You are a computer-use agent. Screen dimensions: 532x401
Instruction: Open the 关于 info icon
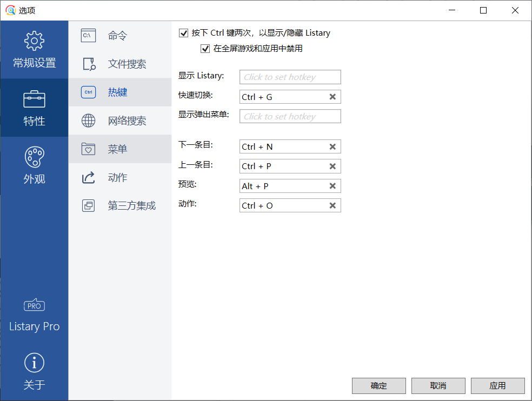[34, 363]
